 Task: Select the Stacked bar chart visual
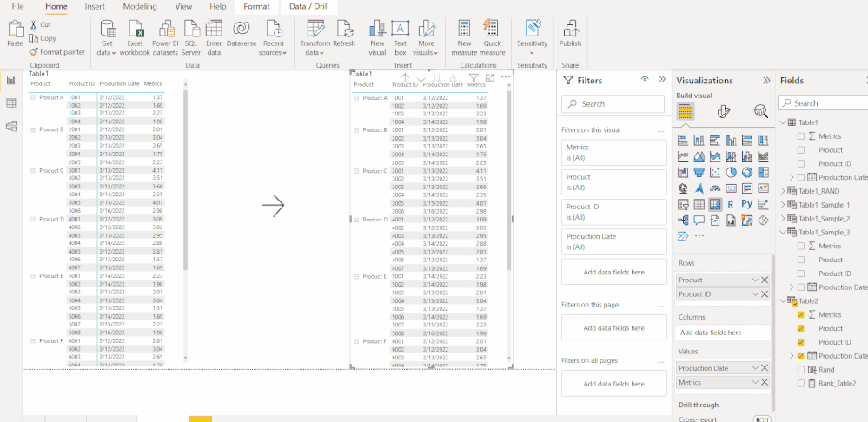[x=683, y=141]
